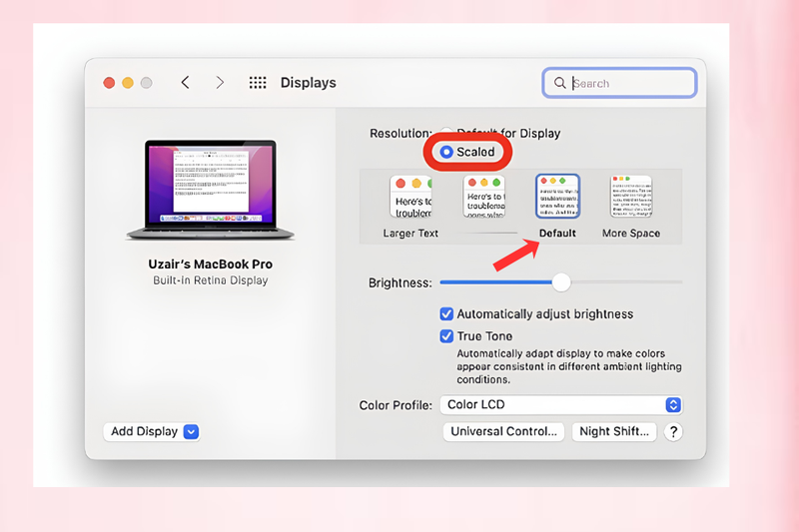Go back with the left chevron
Viewport: 799px width, 532px height.
[x=186, y=83]
